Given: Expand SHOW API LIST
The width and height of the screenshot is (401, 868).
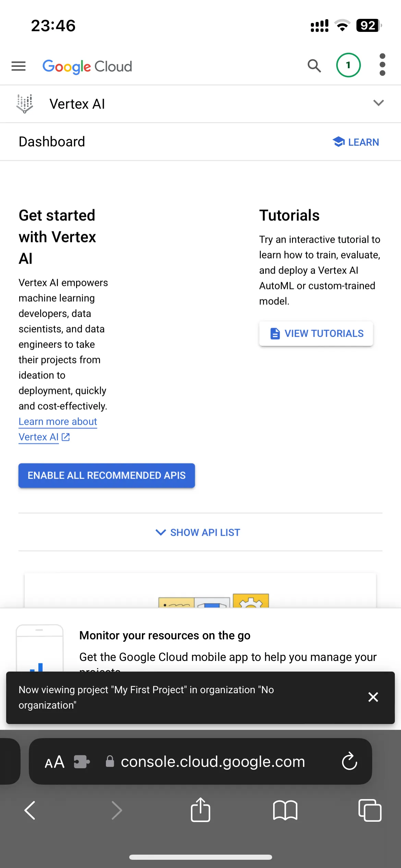Looking at the screenshot, I should (x=198, y=532).
